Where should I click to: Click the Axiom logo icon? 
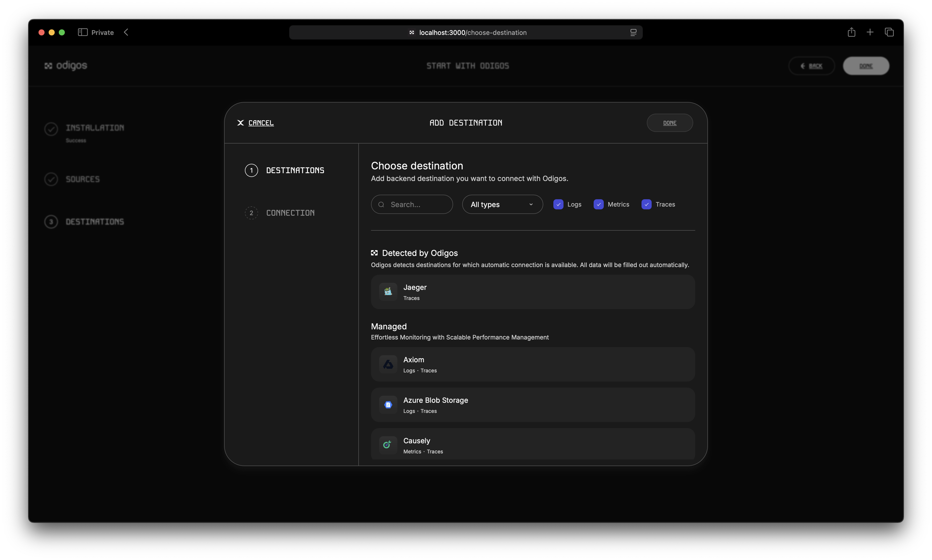coord(388,364)
